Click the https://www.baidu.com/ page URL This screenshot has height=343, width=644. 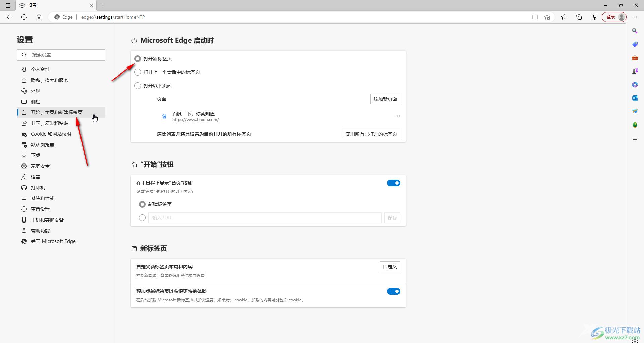[196, 120]
